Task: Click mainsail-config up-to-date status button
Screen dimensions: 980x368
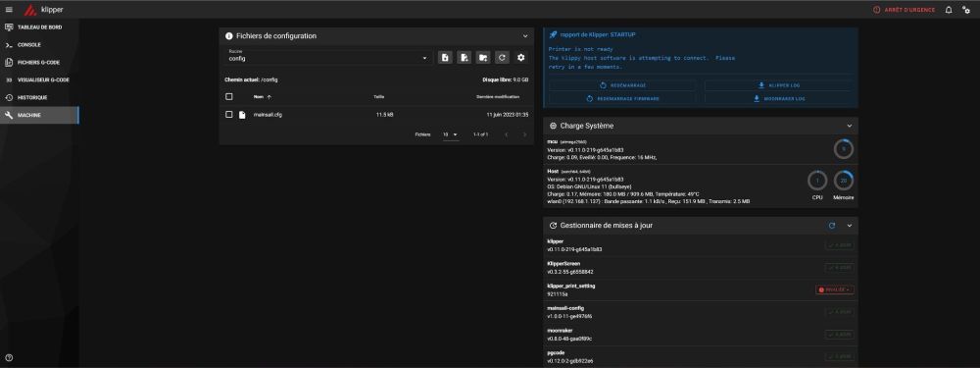Action: [840, 312]
